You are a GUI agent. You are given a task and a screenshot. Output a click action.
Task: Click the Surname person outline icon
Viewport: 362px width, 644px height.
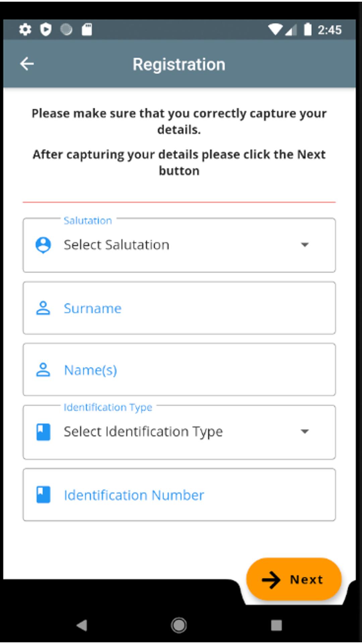click(x=43, y=308)
